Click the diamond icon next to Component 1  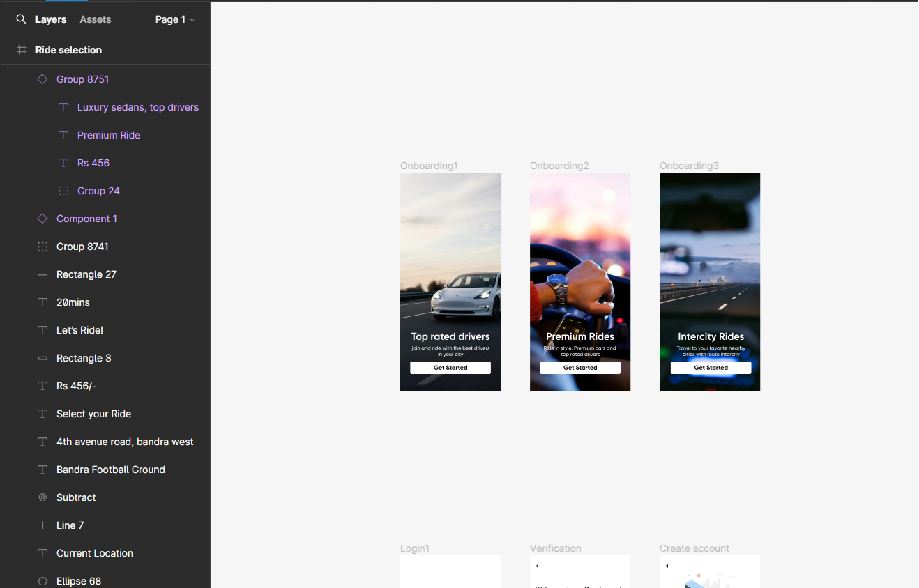(x=42, y=218)
